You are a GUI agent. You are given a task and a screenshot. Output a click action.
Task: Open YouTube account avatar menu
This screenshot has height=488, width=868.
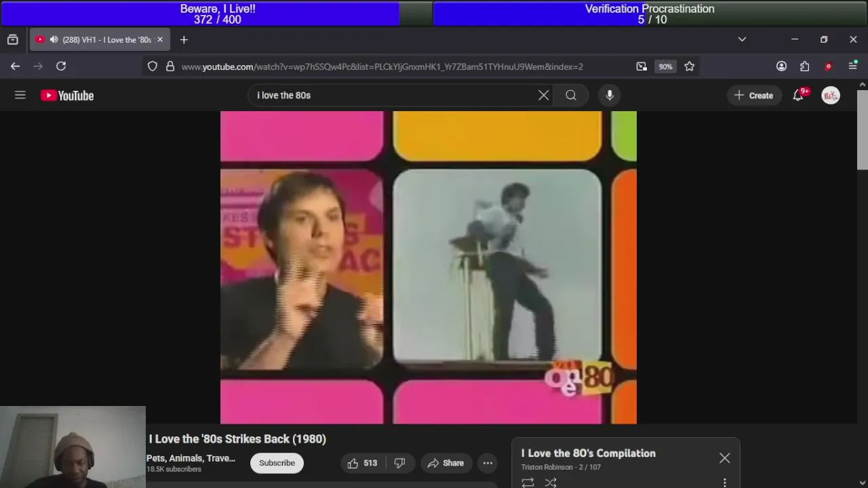tap(831, 96)
